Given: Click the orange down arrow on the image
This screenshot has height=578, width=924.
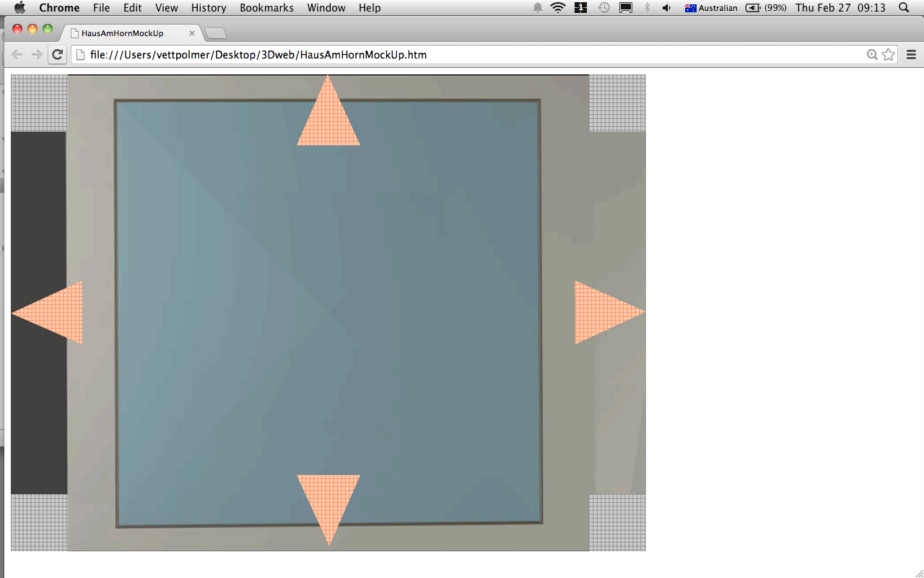Looking at the screenshot, I should point(328,500).
